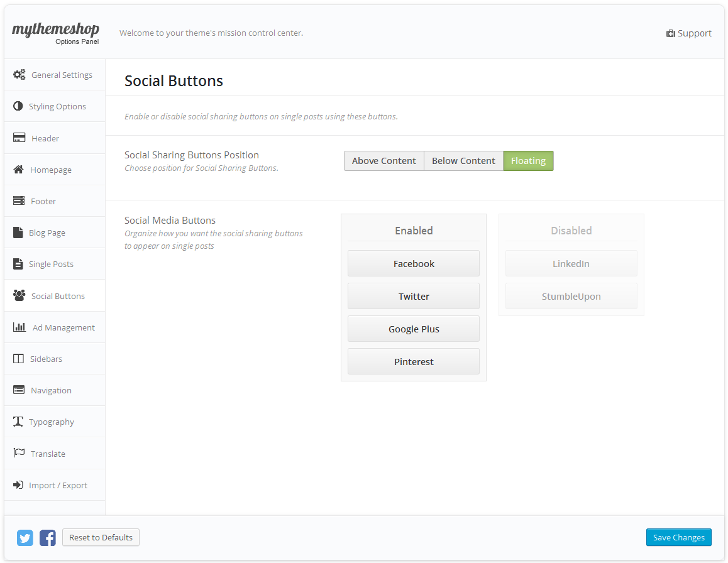Viewport: 728px width, 563px height.
Task: Select the Facebook item in Enabled list
Action: [414, 264]
